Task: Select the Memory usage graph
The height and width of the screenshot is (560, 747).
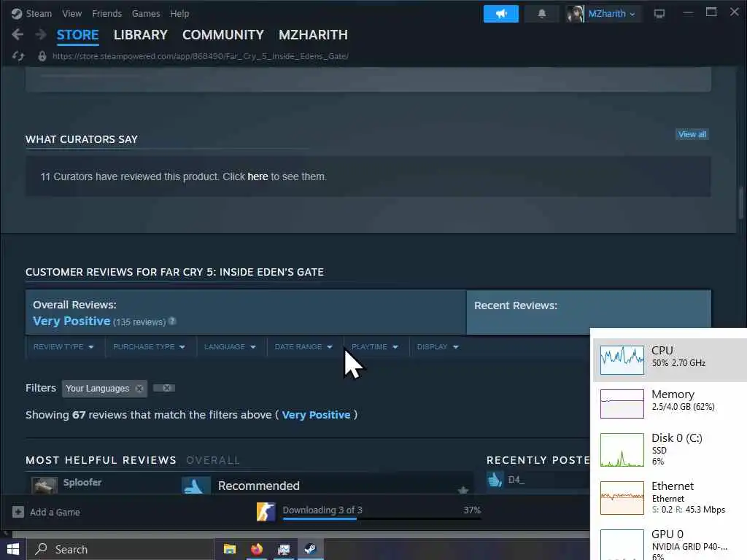Action: [622, 404]
